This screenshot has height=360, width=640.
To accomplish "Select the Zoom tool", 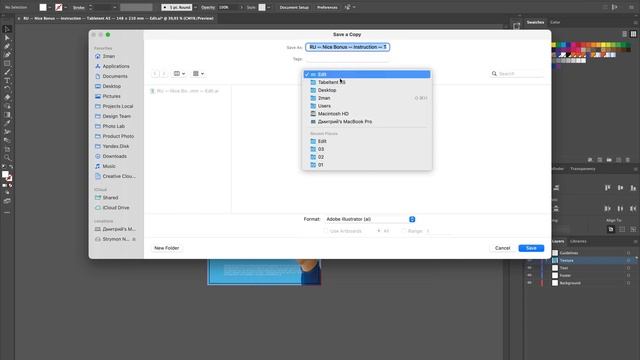I will [7, 158].
